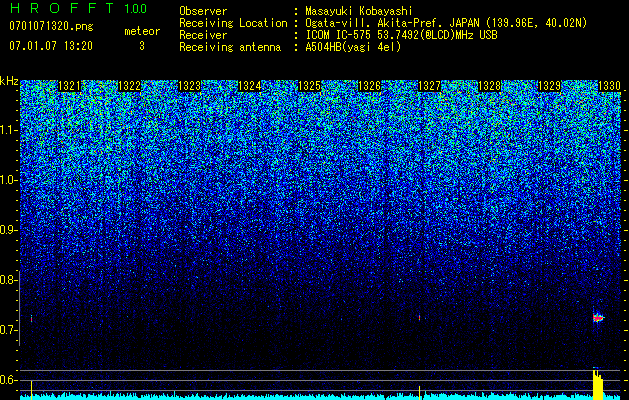Click the meteor count label
This screenshot has height=400, width=629.
click(x=142, y=31)
